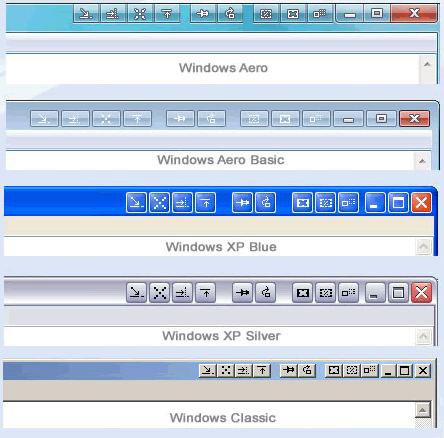Screen dimensions: 444x438
Task: Click the scroll-up arrow in the Windows Aero window
Action: [427, 64]
